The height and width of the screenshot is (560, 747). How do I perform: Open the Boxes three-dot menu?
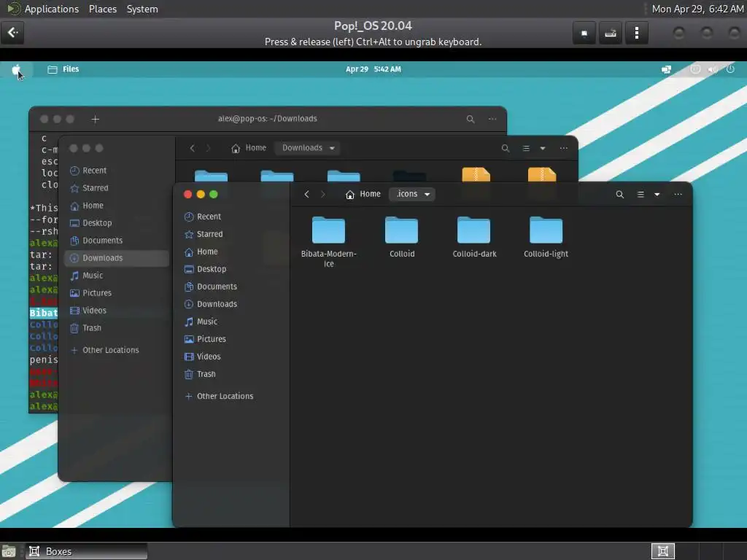(x=636, y=33)
